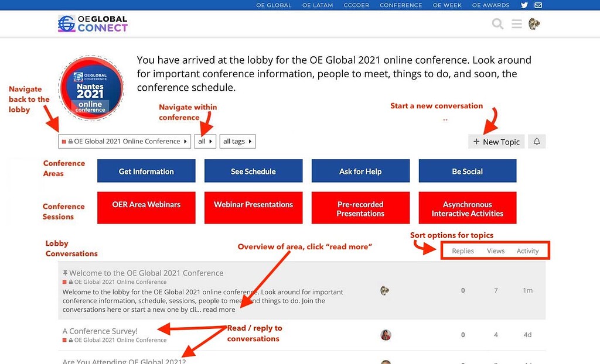Click the OE Global Connect logo
Viewport: 600px width, 364px height.
click(92, 23)
